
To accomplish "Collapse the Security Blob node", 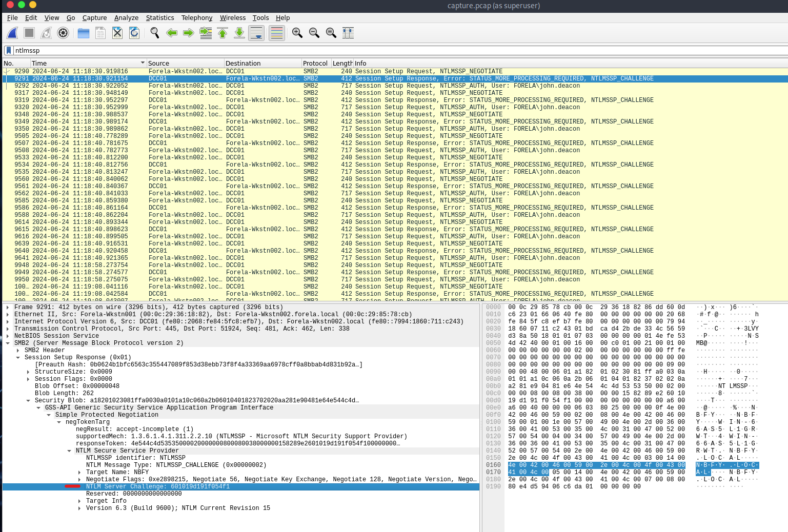I will [28, 400].
